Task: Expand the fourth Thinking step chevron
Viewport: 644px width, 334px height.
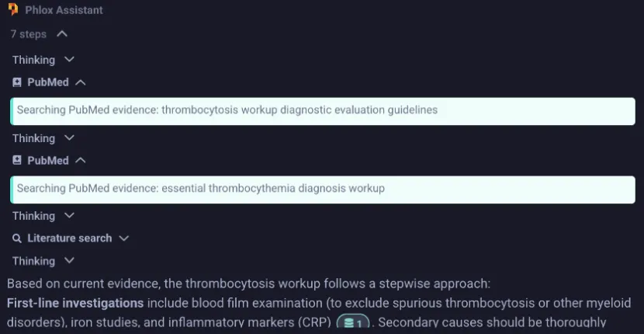Action: click(x=69, y=260)
